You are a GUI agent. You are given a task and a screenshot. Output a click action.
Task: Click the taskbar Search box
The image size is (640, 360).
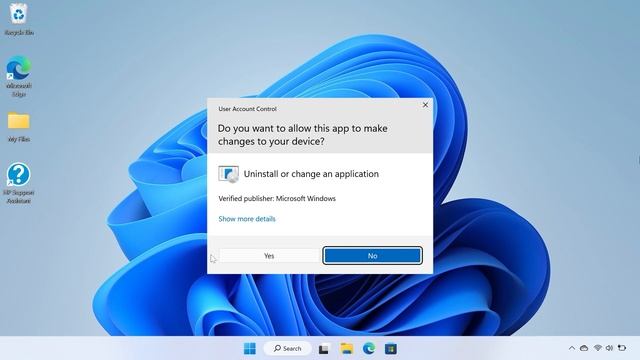[x=288, y=349]
